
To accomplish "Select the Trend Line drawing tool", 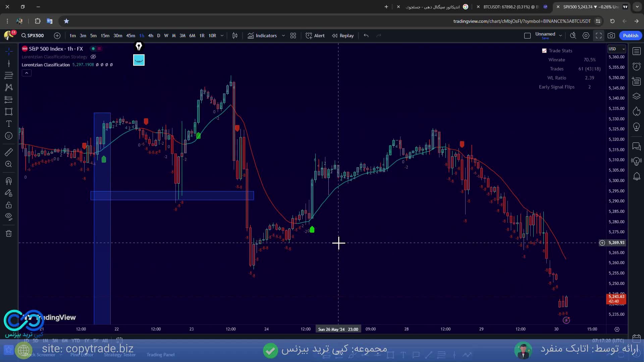I will (9, 63).
